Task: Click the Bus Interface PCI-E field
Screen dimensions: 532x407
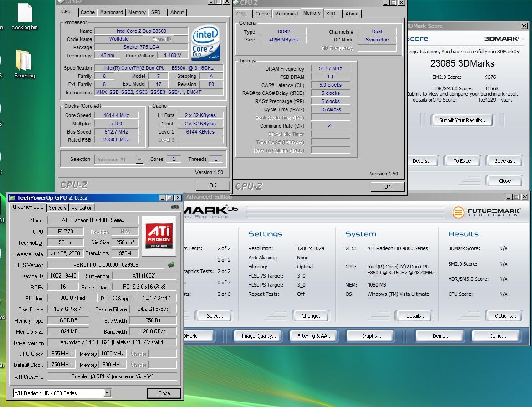Action: tap(144, 287)
